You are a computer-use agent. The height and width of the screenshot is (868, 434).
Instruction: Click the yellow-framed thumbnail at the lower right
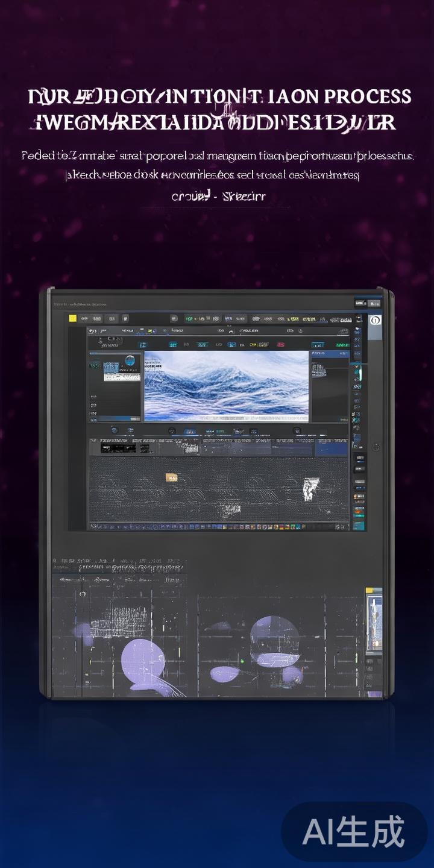tap(374, 621)
